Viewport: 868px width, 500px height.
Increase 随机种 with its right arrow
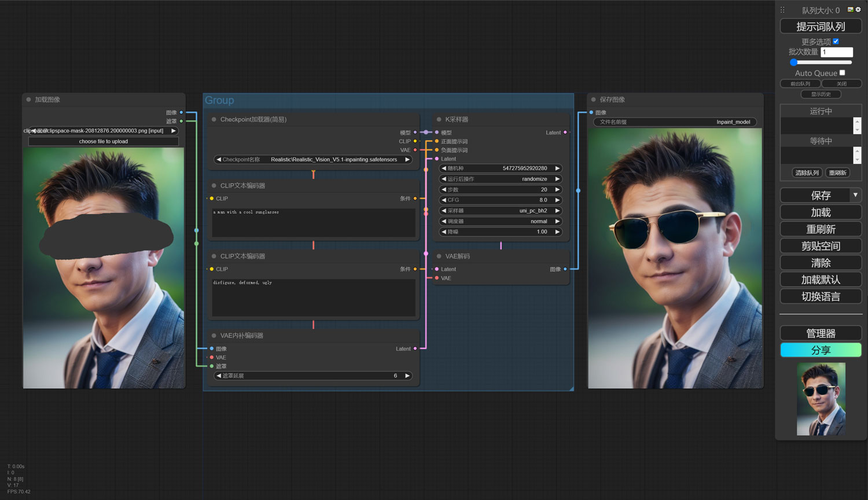(557, 168)
